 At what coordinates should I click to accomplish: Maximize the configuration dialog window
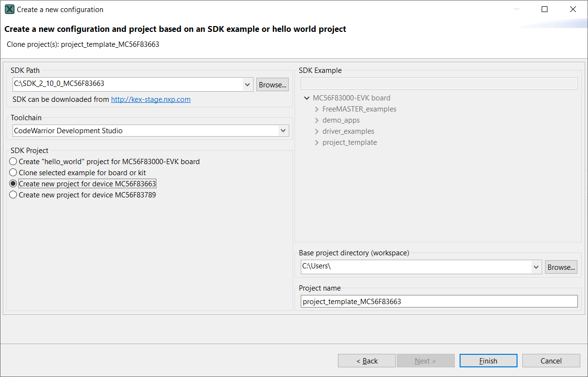click(545, 9)
